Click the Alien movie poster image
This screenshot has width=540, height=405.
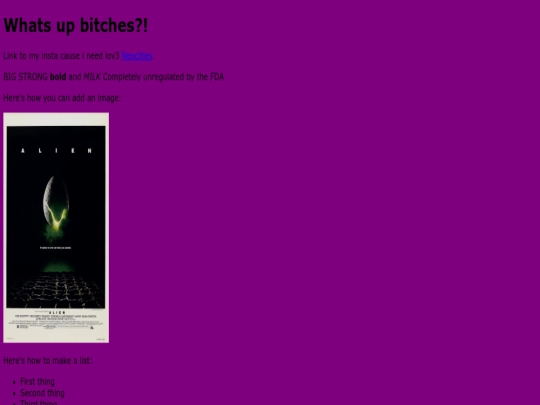[56, 228]
